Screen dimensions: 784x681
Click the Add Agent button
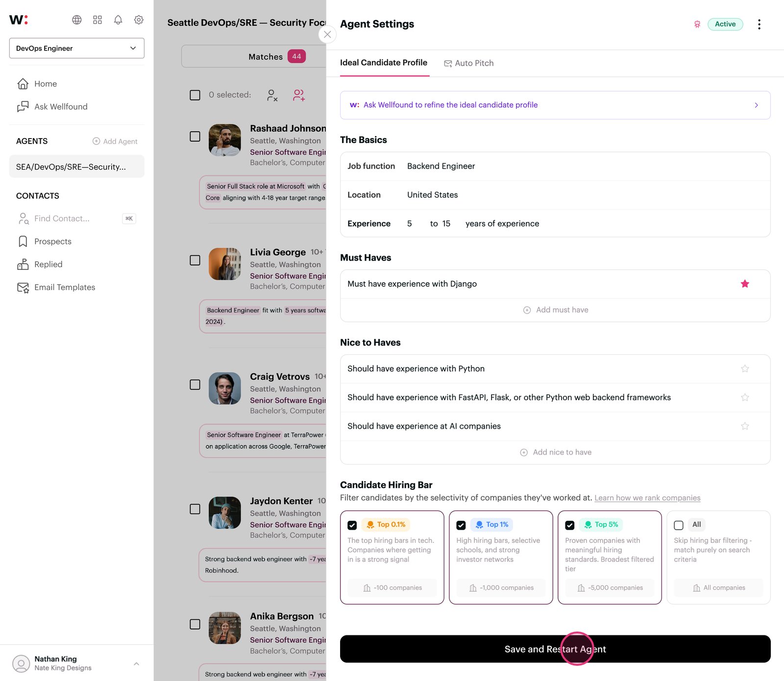(115, 141)
